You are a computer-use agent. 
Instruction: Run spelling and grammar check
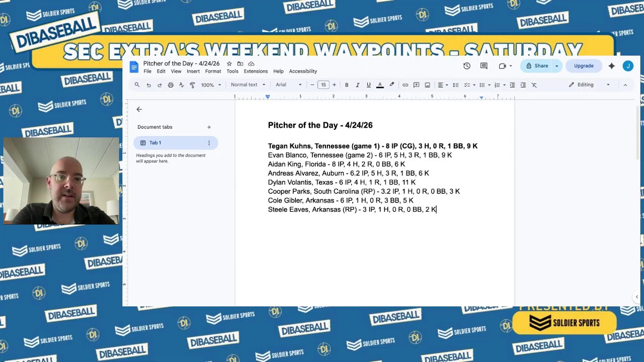click(182, 85)
